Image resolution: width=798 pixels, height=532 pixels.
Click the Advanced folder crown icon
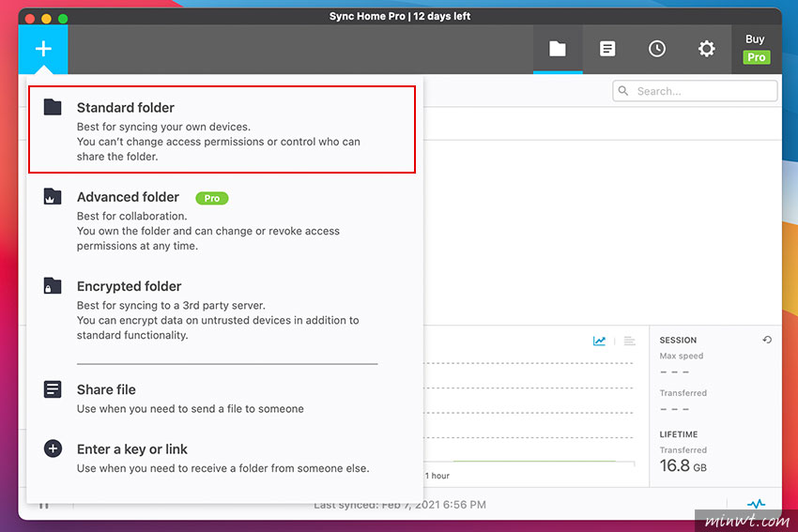click(x=53, y=196)
